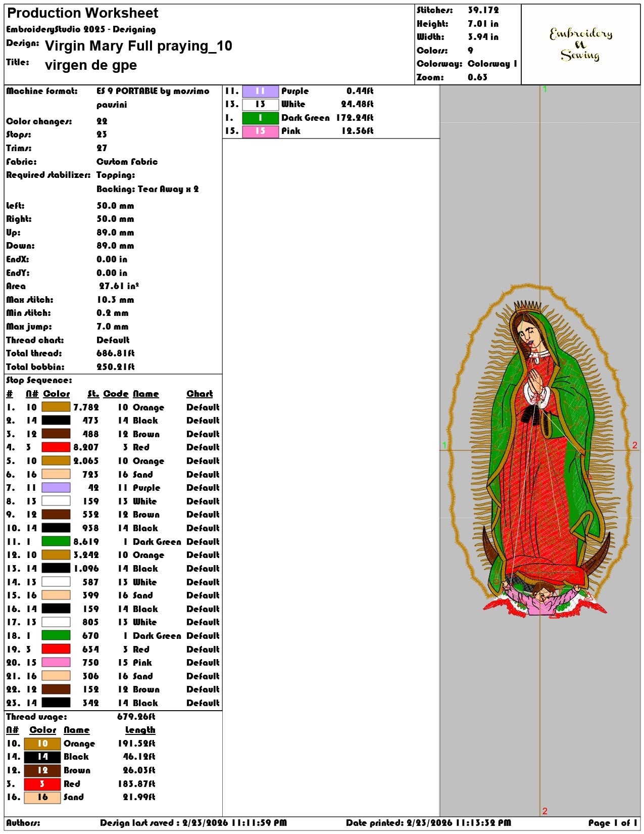The height and width of the screenshot is (834, 644).
Task: Click Thread usage total 679.26ft
Action: [136, 717]
